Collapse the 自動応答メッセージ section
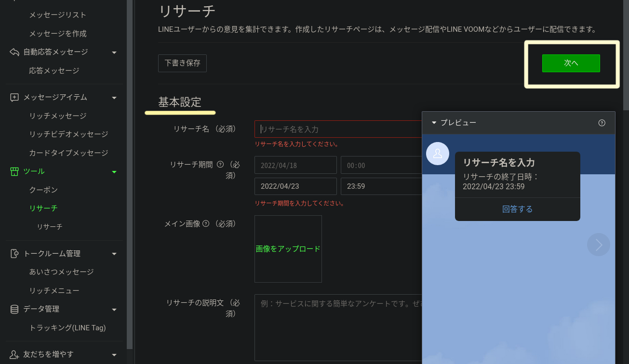The width and height of the screenshot is (629, 364). pos(114,52)
